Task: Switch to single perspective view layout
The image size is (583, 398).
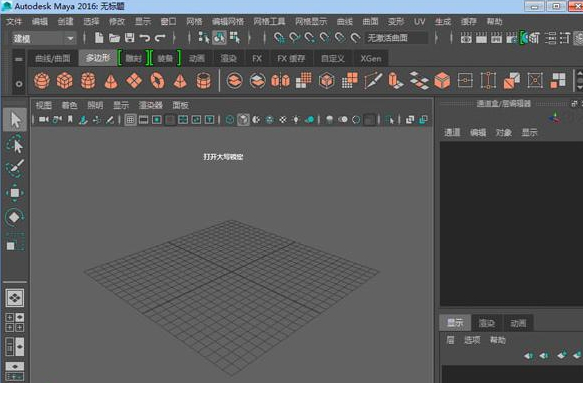Action: pyautogui.click(x=15, y=298)
